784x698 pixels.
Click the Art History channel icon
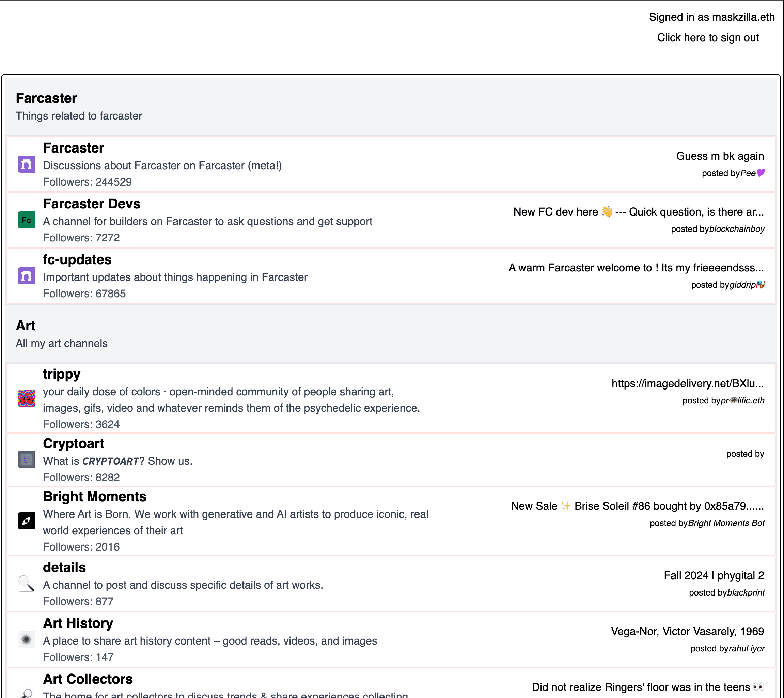click(x=26, y=639)
